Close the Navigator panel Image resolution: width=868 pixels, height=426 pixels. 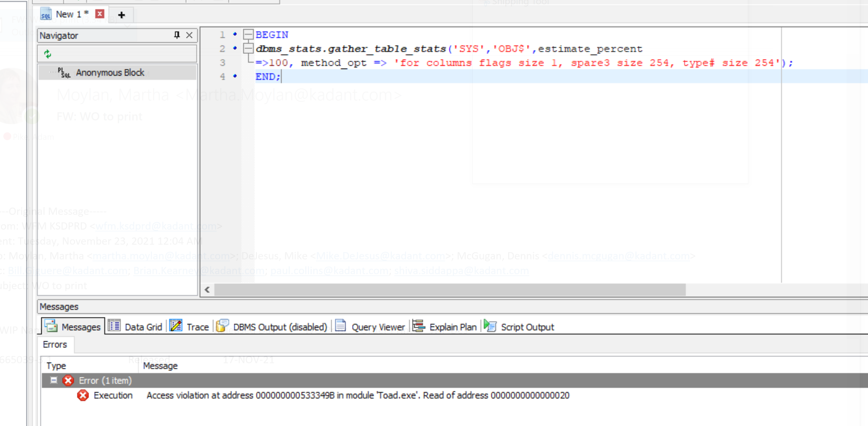coord(189,35)
